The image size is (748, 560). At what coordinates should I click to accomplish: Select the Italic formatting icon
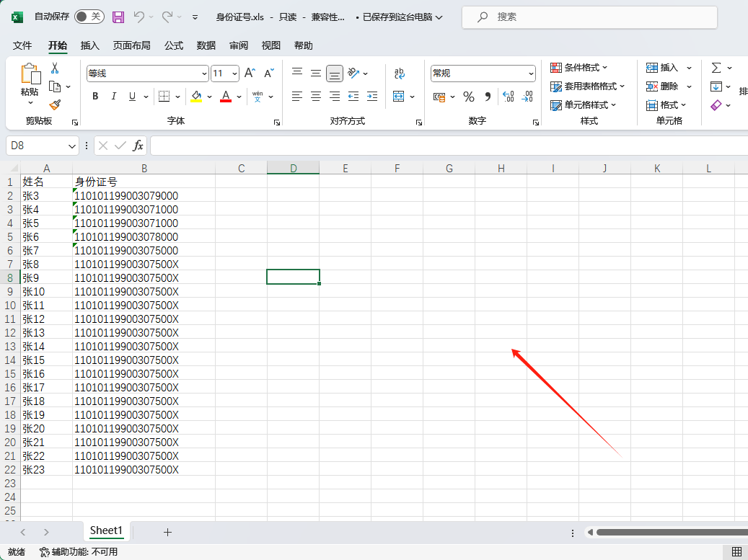point(113,96)
